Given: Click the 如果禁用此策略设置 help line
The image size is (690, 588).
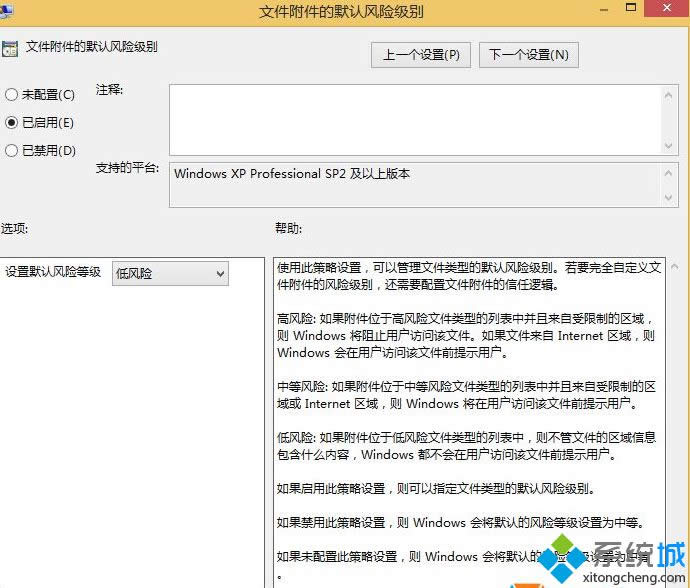Looking at the screenshot, I should (x=460, y=522).
